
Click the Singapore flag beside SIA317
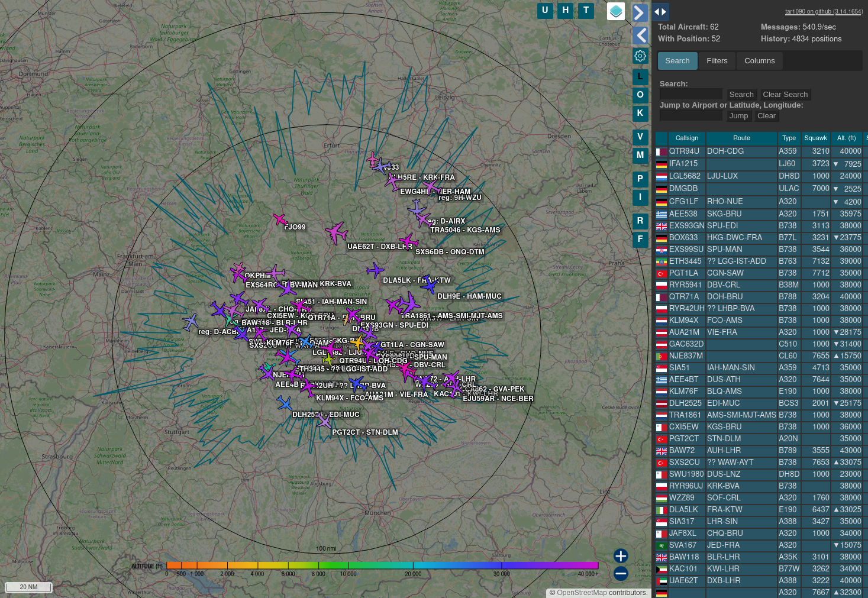point(662,522)
